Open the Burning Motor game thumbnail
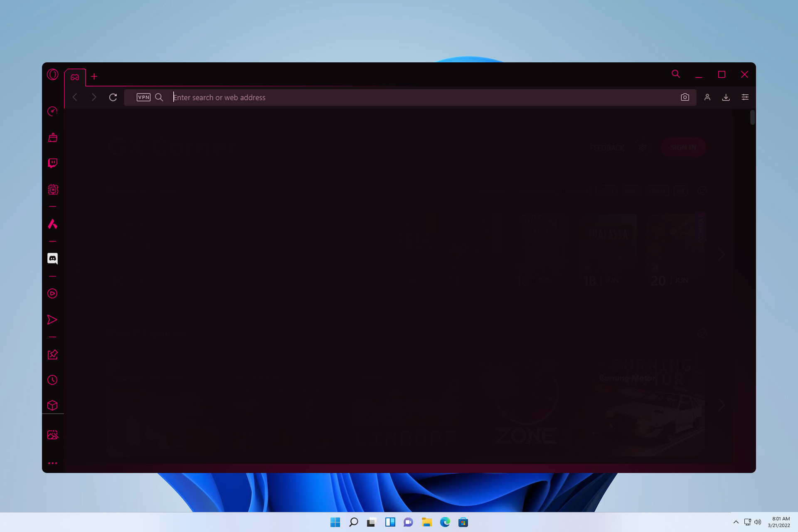 coord(649,407)
